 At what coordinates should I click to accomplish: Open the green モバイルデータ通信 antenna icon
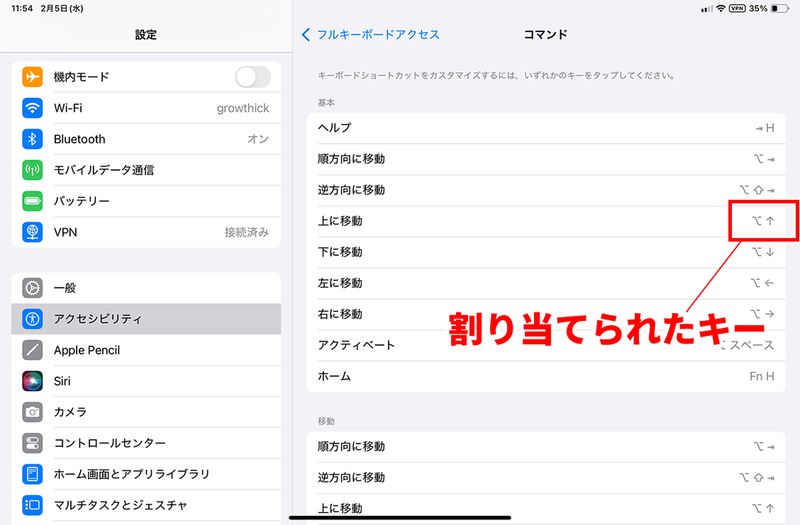tap(32, 170)
